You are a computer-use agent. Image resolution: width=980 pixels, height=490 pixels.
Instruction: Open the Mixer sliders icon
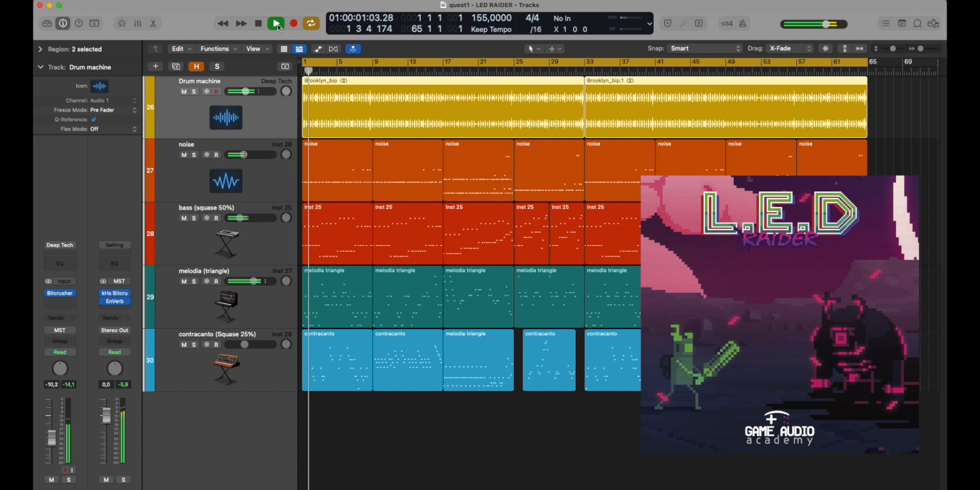(x=138, y=23)
